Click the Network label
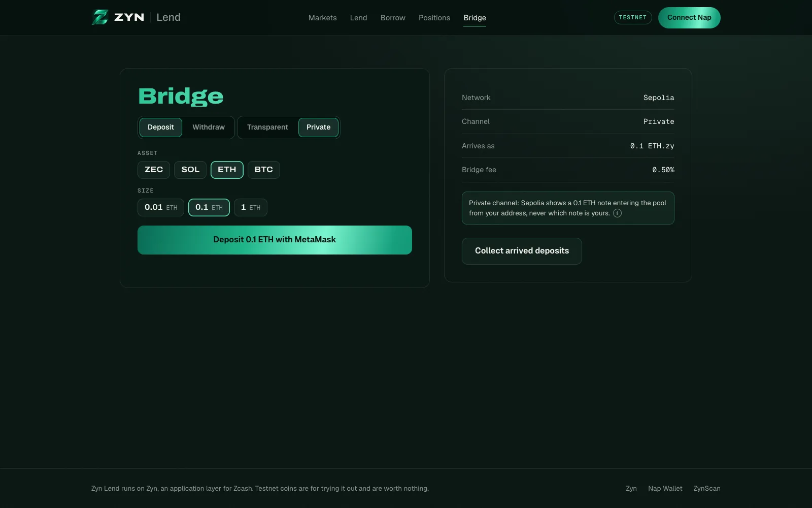This screenshot has height=508, width=812. 476,98
